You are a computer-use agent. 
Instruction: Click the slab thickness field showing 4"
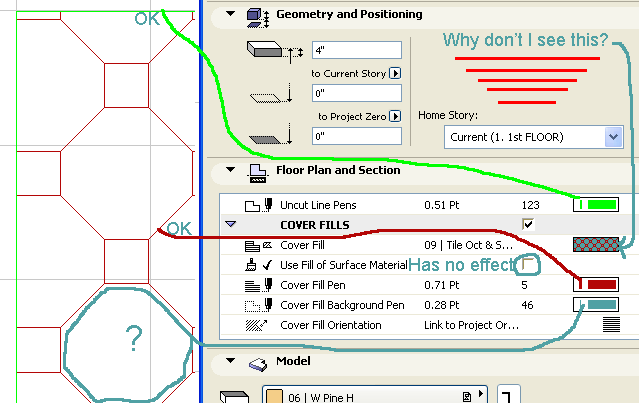click(357, 50)
